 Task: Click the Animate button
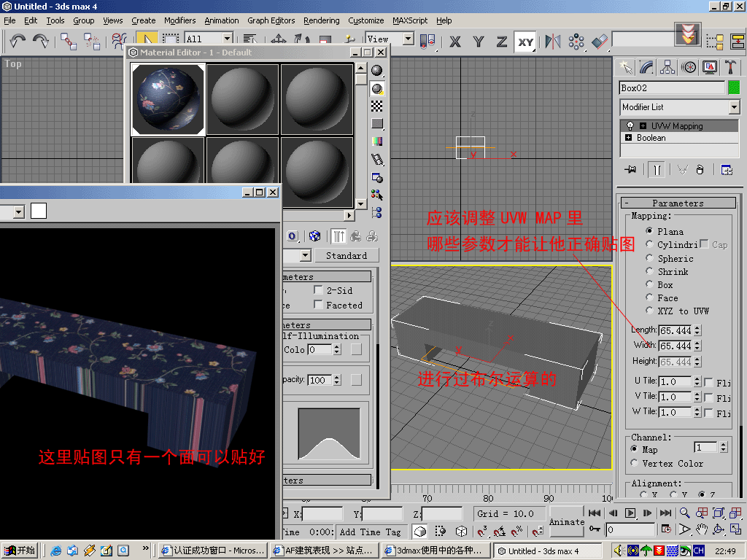pyautogui.click(x=566, y=522)
